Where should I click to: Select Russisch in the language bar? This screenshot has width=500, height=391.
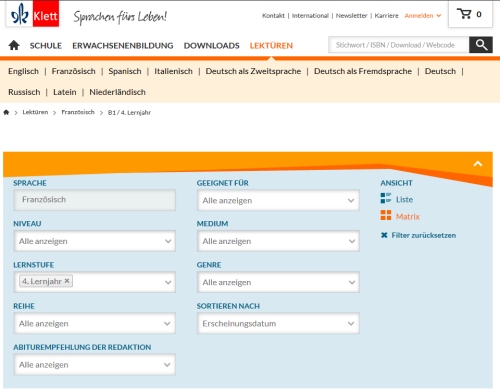[x=24, y=92]
